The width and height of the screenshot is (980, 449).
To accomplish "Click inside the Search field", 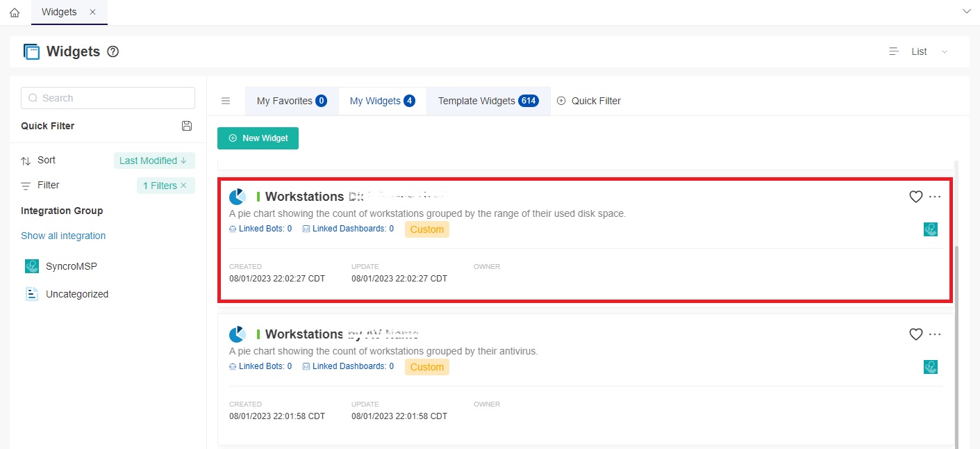I will tap(107, 98).
